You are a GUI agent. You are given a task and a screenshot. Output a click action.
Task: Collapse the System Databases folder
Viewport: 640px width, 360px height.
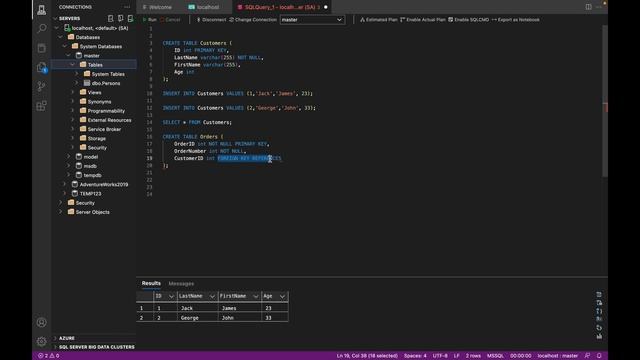(65, 46)
